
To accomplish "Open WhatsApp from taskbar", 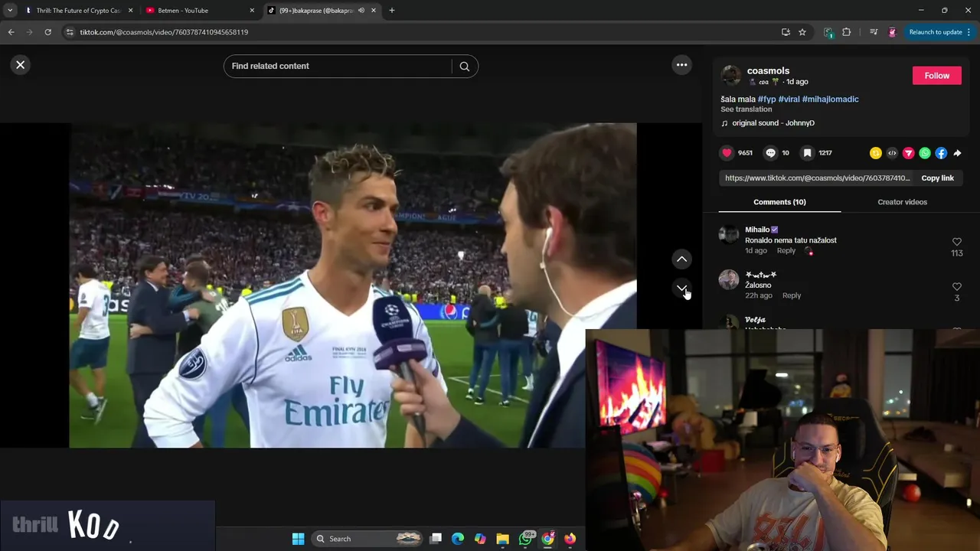I will click(526, 539).
